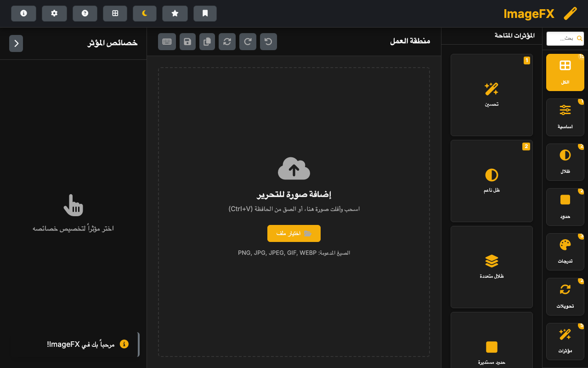Click the bookmark icon in top bar
Screen dimensions: 588x368
(205, 13)
